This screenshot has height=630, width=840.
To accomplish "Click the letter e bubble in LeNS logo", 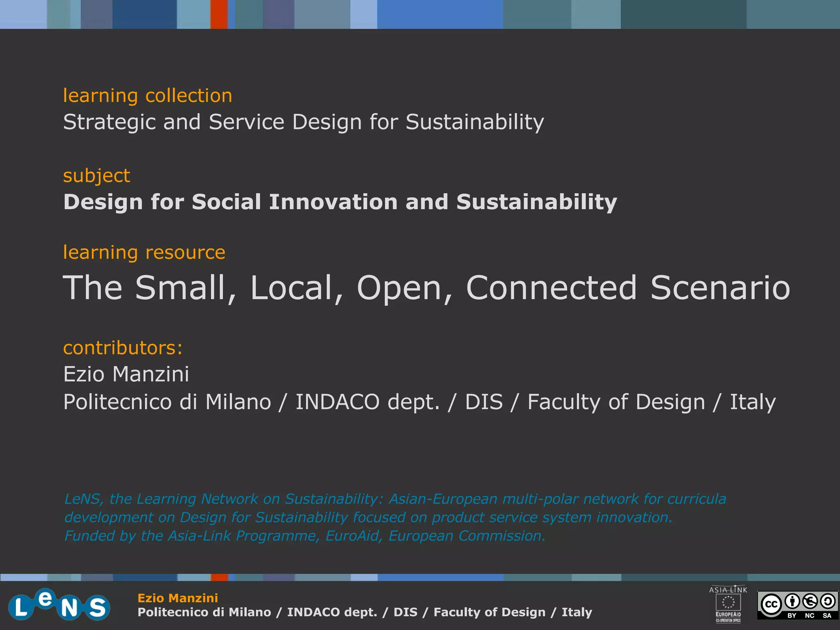I will [45, 598].
